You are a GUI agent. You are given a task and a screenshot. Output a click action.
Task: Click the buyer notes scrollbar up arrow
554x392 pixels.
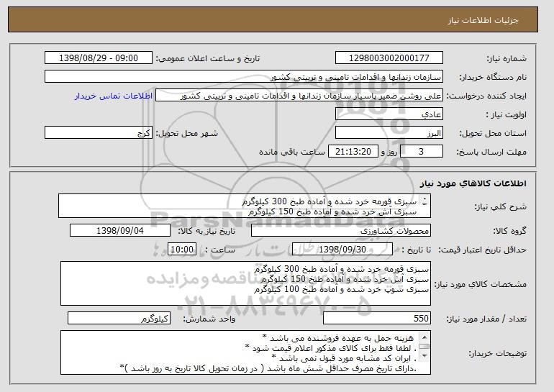[424, 337]
